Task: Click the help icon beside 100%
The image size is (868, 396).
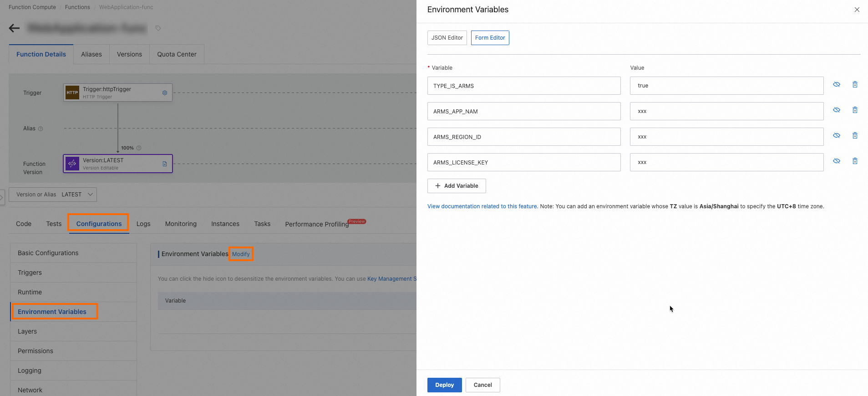Action: [x=139, y=148]
